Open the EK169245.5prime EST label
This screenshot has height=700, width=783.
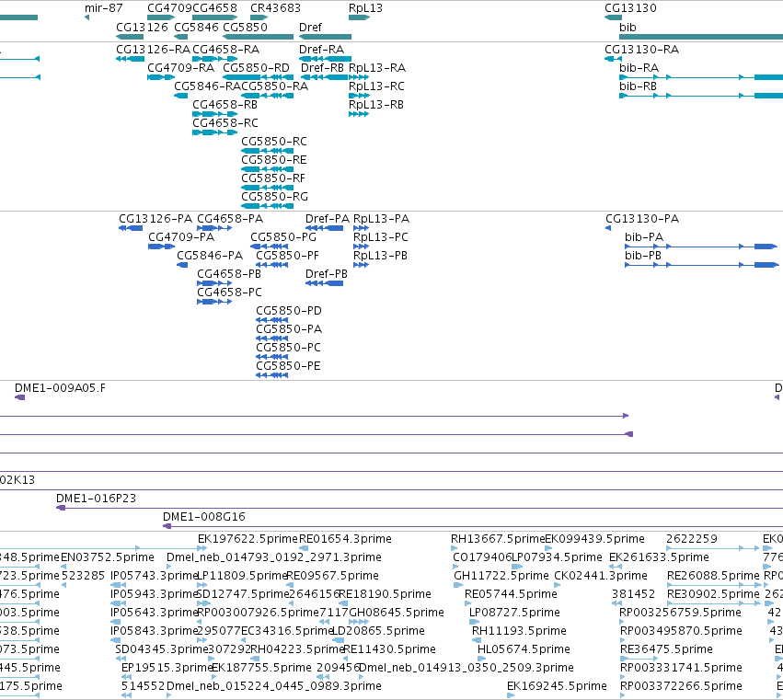pos(557,686)
